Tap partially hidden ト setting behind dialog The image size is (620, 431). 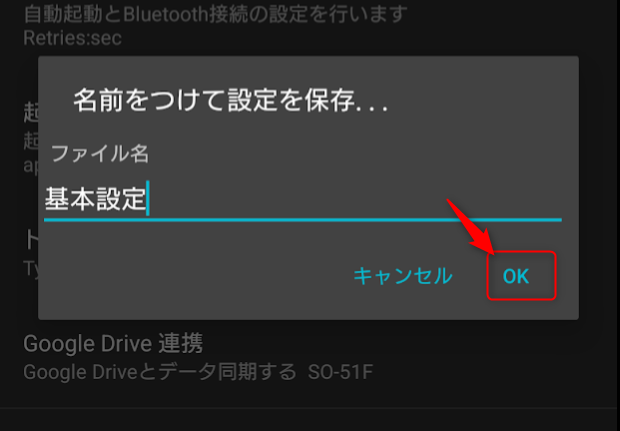click(x=32, y=240)
